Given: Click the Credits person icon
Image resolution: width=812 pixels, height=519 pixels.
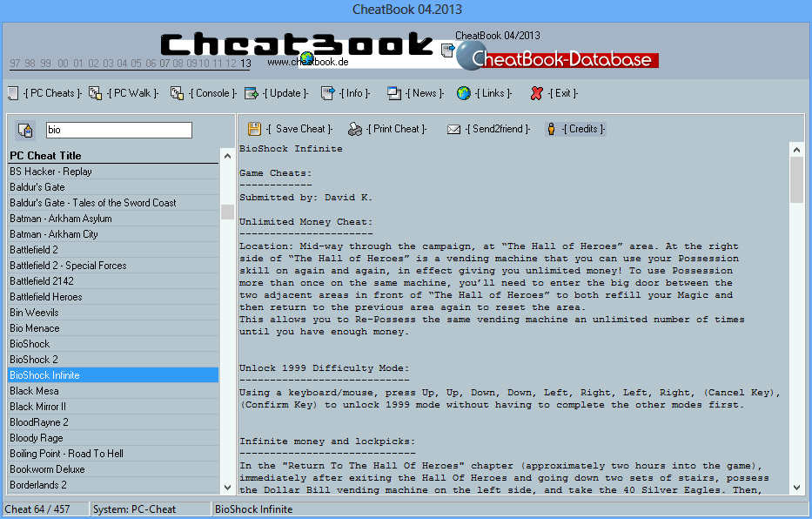Looking at the screenshot, I should pos(551,129).
